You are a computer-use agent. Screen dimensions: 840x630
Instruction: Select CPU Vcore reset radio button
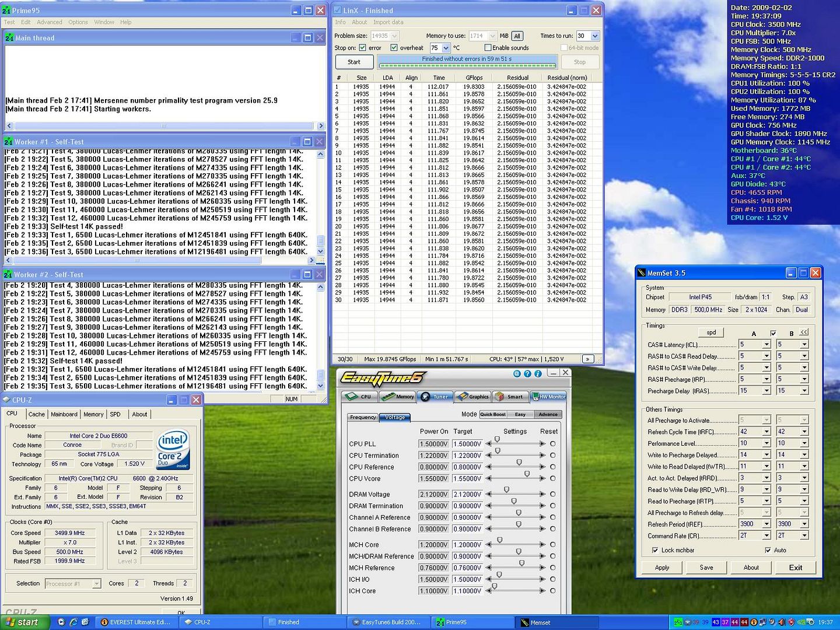point(552,479)
